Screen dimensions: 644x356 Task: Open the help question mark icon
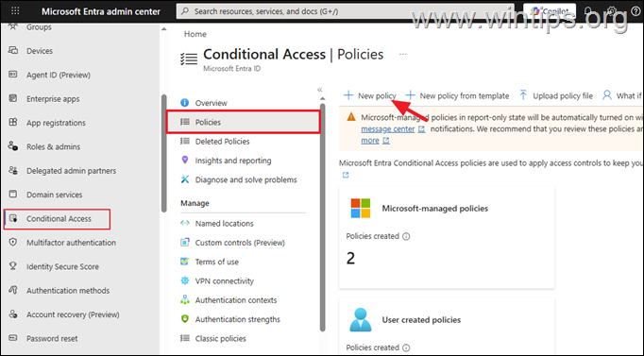coord(635,11)
